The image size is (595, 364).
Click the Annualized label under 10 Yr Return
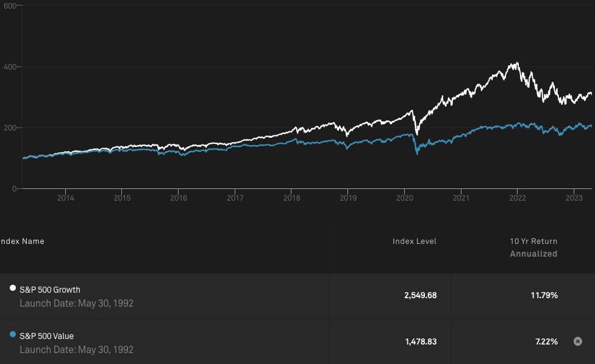pyautogui.click(x=533, y=254)
